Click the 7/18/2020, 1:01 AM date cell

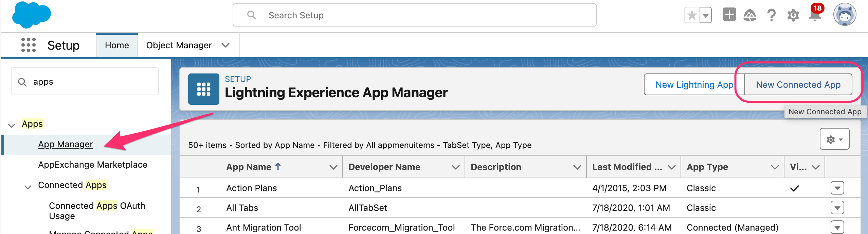pyautogui.click(x=631, y=207)
